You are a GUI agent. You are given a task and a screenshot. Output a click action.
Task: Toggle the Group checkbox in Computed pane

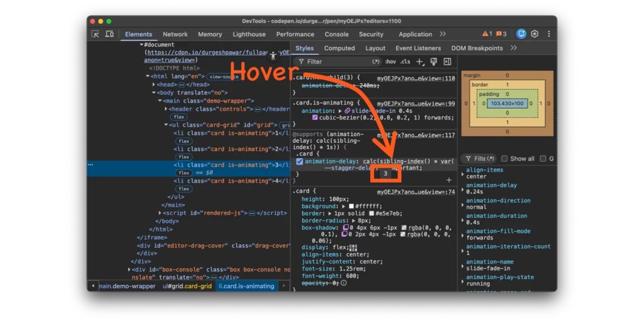click(x=543, y=158)
